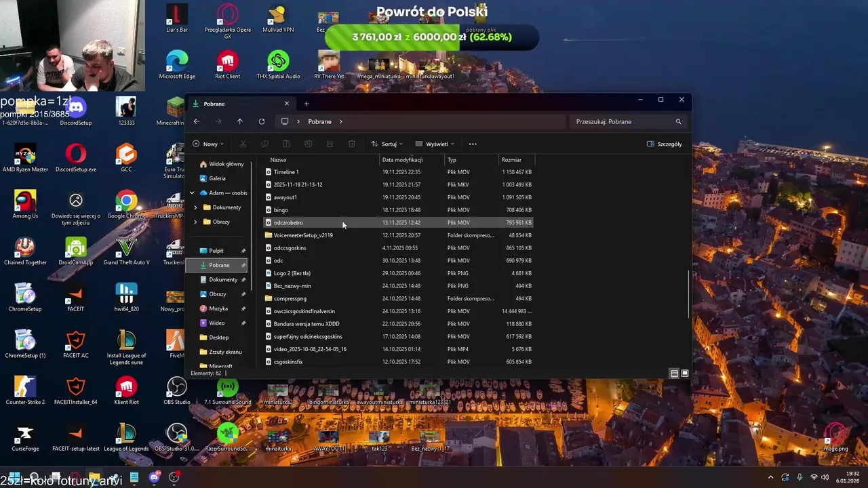Select the compresspng folder
Screen dimensions: 868x488
pos(399,298)
